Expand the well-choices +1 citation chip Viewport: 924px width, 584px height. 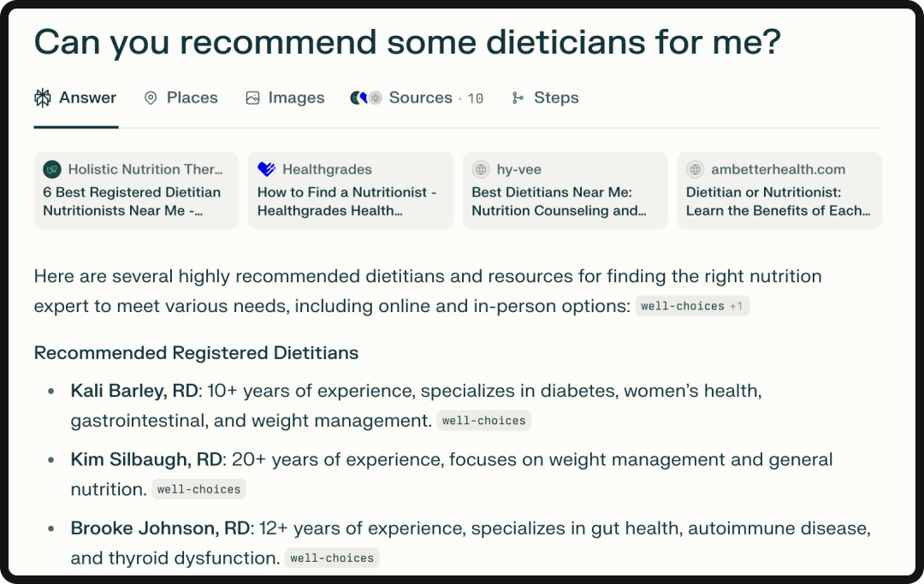click(x=693, y=305)
